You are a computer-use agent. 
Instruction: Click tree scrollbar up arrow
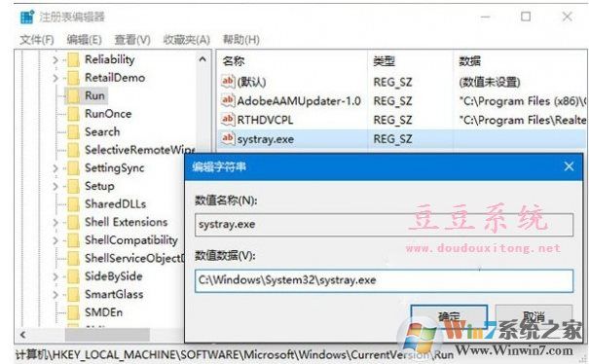coord(202,59)
